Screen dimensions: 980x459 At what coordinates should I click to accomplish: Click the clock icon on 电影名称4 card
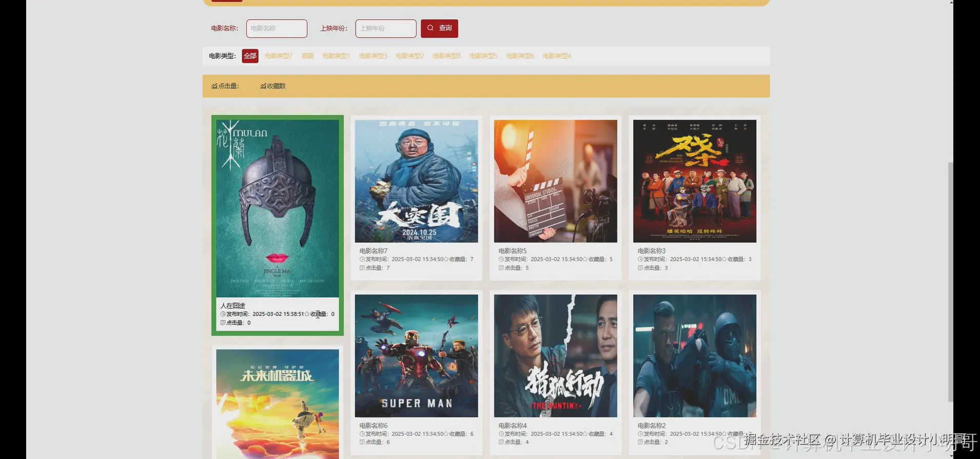pyautogui.click(x=501, y=434)
